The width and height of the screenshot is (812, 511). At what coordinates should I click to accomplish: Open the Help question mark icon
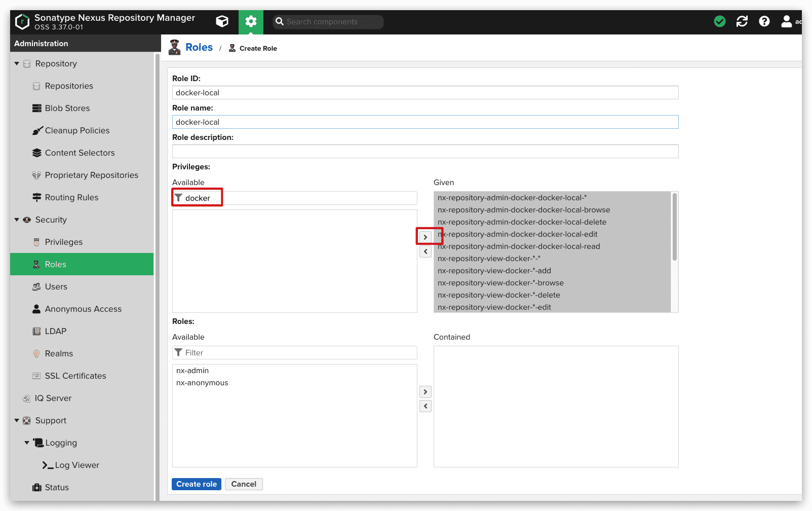tap(764, 21)
